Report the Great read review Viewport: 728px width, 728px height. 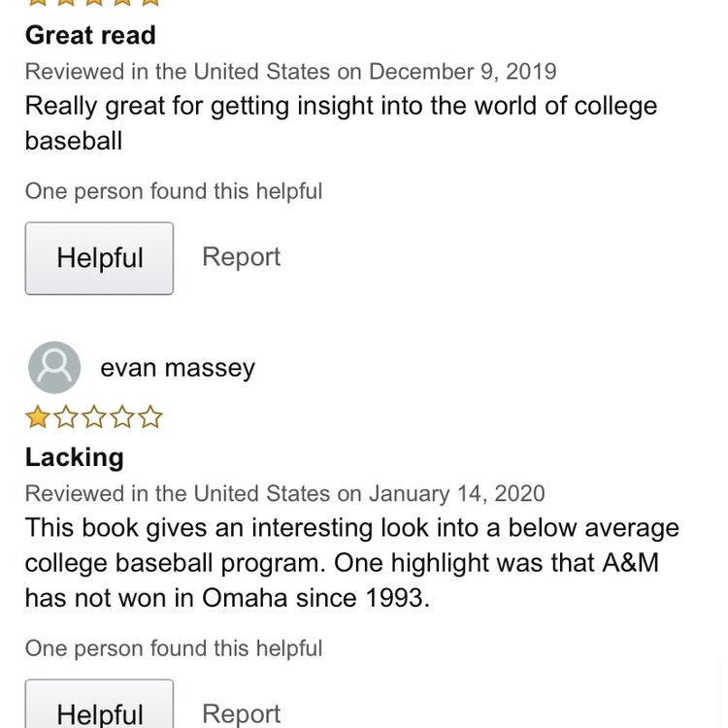pos(241,257)
